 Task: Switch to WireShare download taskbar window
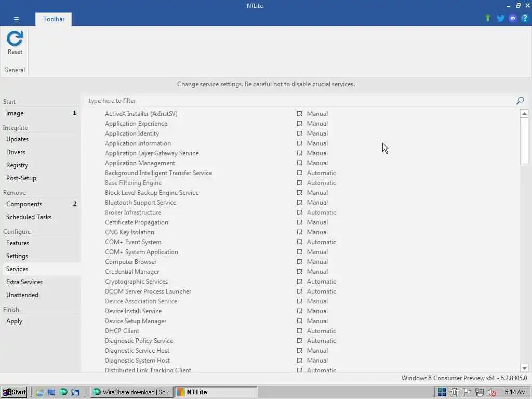(131, 392)
